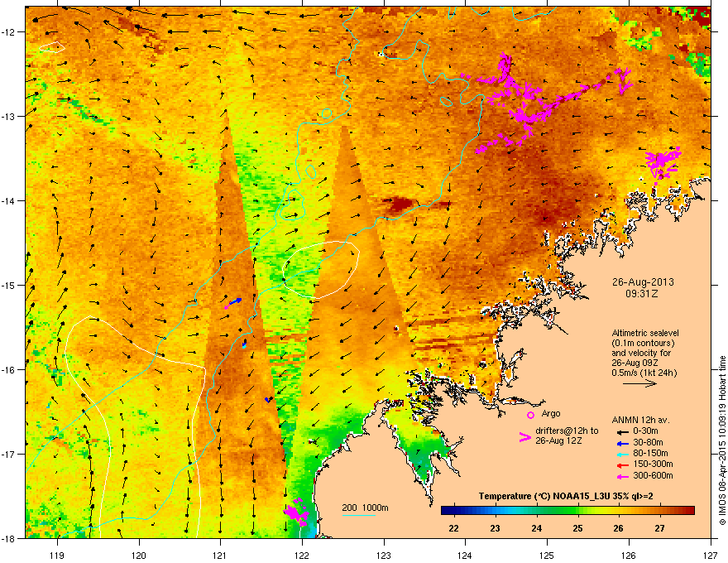Click the magenta drifters chevron symbol in legend
The height and width of the screenshot is (563, 728).
tap(524, 437)
